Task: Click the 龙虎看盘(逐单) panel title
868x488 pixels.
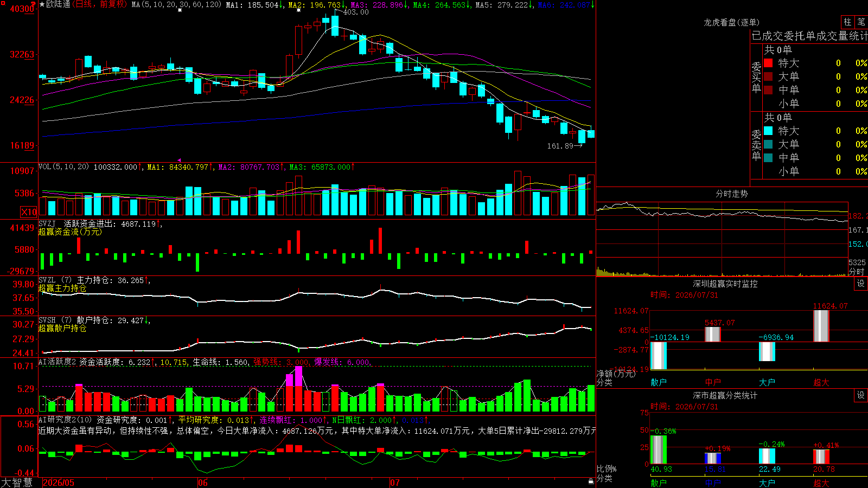Action: (x=731, y=22)
